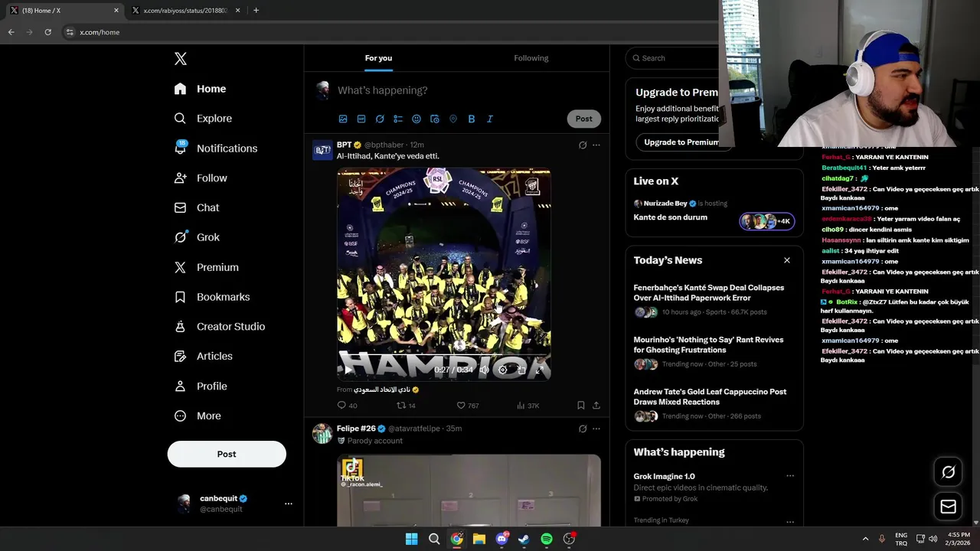Click Upgrade to Premium button
980x551 pixels.
(678, 142)
